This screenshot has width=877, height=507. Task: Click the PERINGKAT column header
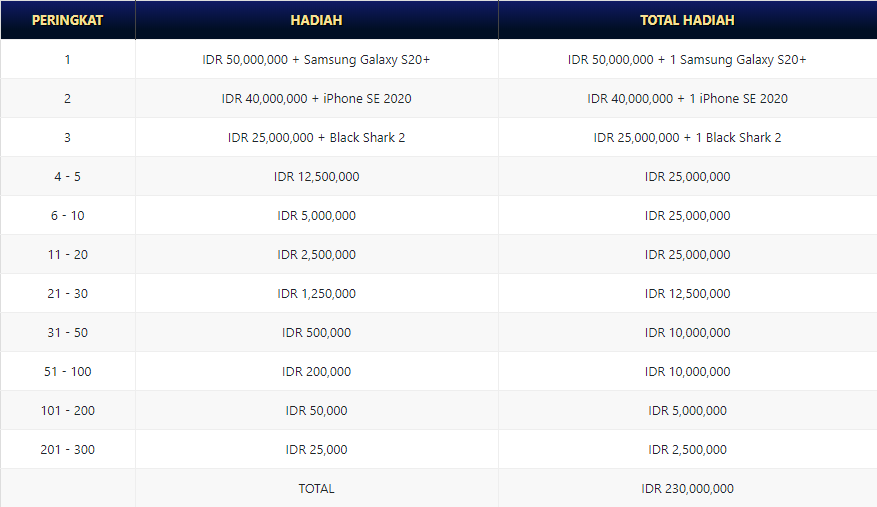pos(68,20)
